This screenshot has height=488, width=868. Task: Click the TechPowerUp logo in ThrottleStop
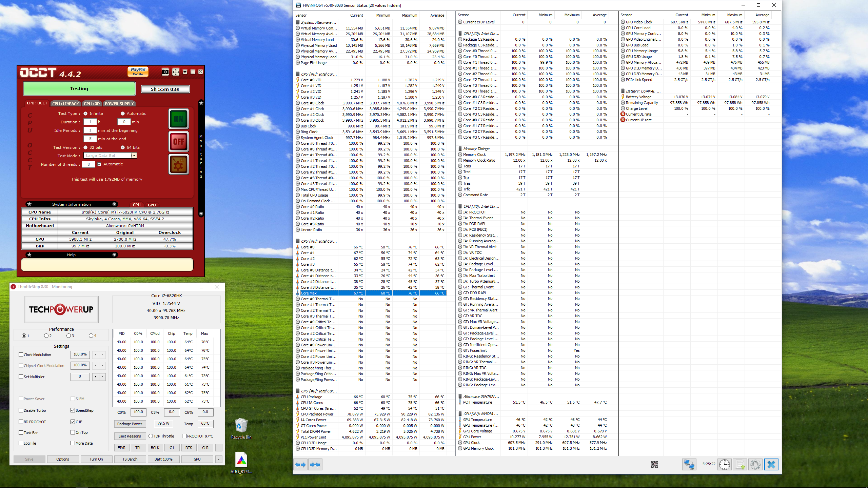click(61, 309)
